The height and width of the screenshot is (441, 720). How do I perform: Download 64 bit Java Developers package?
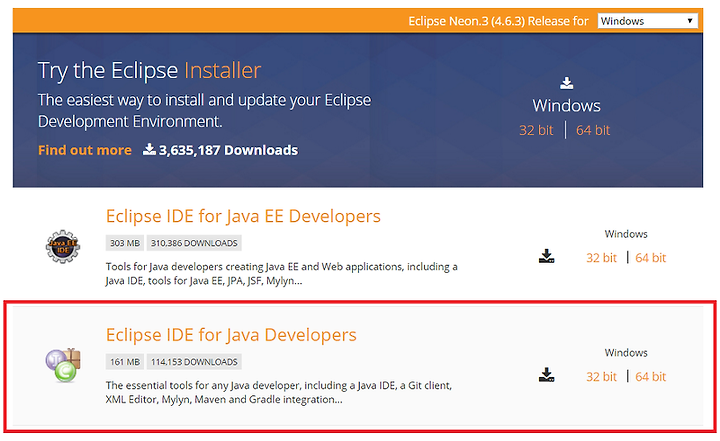[x=650, y=377]
